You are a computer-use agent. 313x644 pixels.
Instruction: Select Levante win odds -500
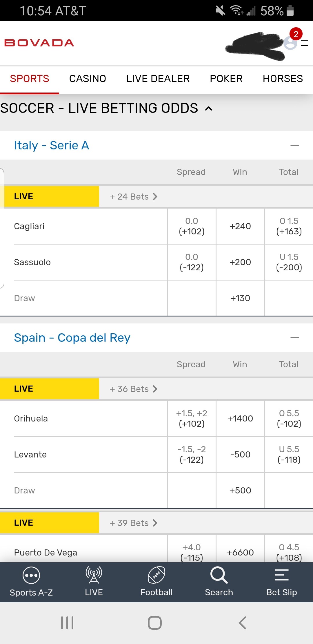(x=240, y=455)
